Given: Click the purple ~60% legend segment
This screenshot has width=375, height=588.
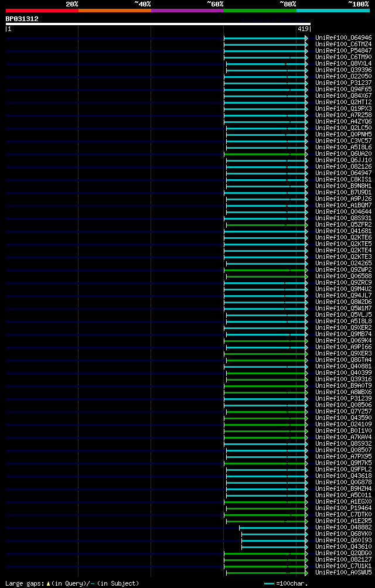Looking at the screenshot, I should pyautogui.click(x=187, y=11).
